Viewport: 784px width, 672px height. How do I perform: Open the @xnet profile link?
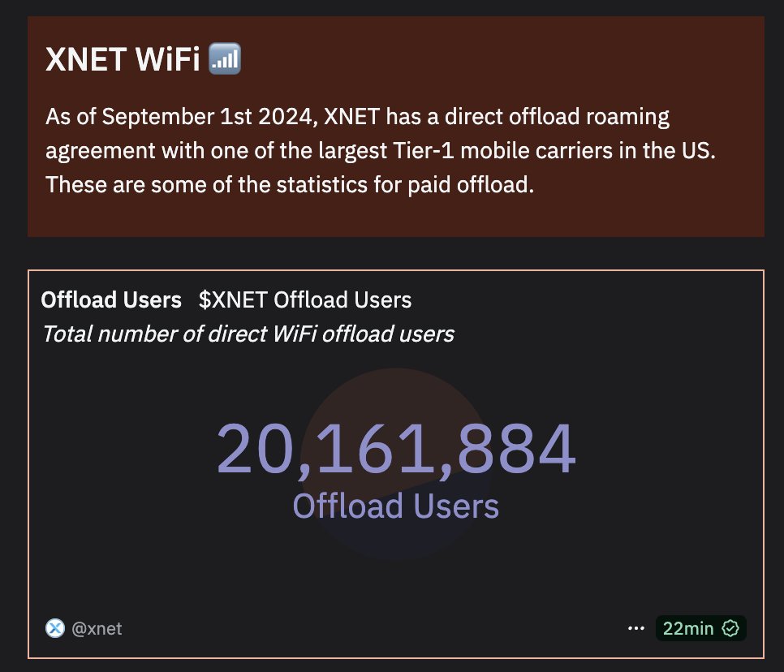[x=97, y=628]
